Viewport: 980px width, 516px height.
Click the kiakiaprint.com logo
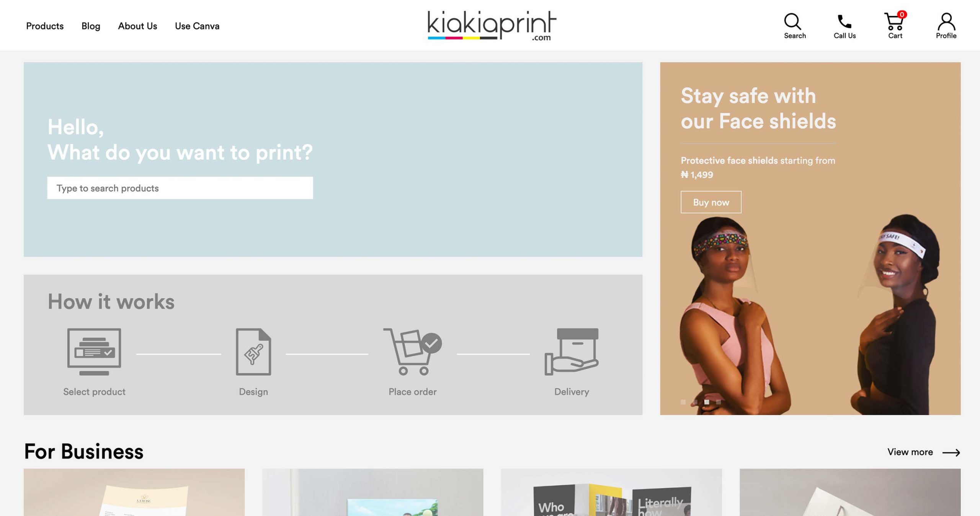click(492, 25)
